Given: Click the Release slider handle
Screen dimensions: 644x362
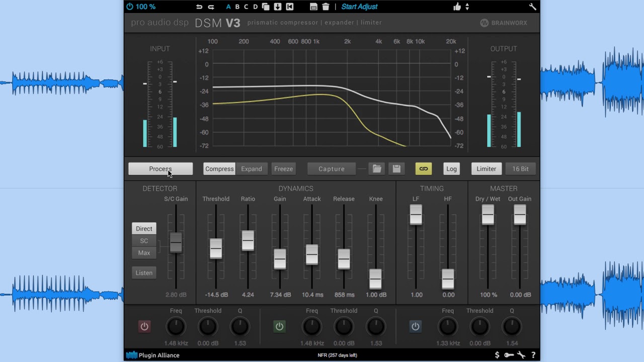Looking at the screenshot, I should 344,258.
